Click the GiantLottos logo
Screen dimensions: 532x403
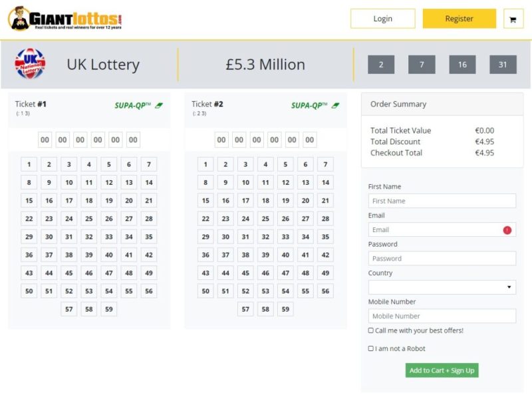tap(65, 19)
